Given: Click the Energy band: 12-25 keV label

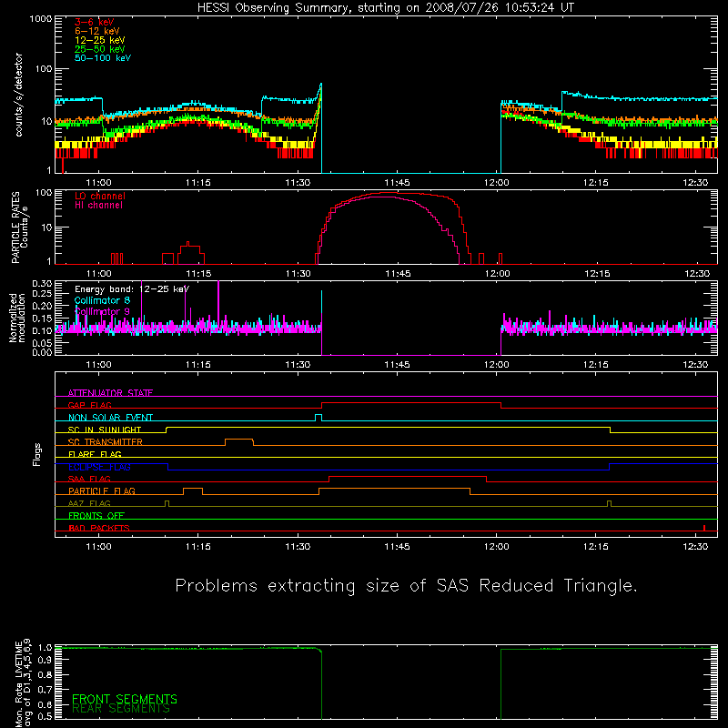Looking at the screenshot, I should coord(132,289).
